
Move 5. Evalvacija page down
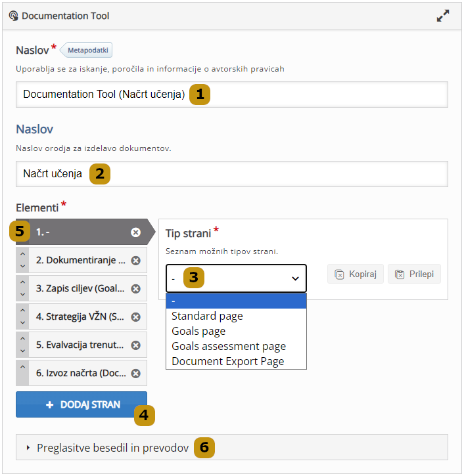pyautogui.click(x=22, y=351)
